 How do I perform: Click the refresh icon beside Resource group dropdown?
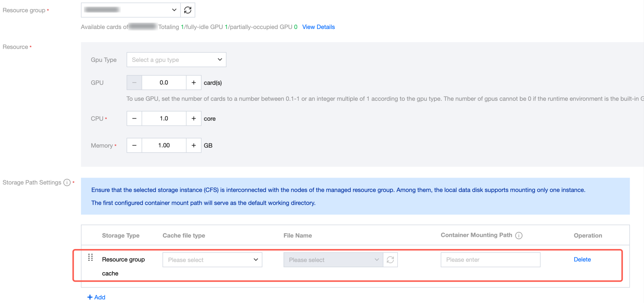coord(188,10)
